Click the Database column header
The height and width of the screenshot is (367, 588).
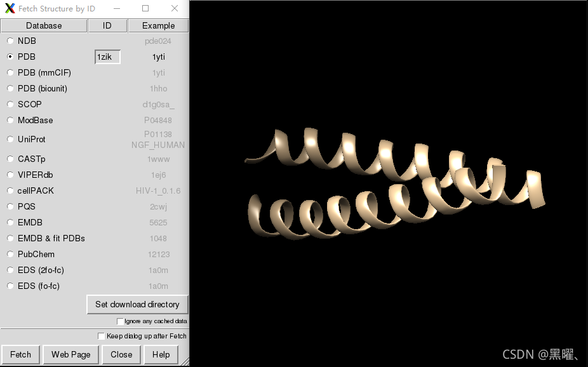pos(44,25)
